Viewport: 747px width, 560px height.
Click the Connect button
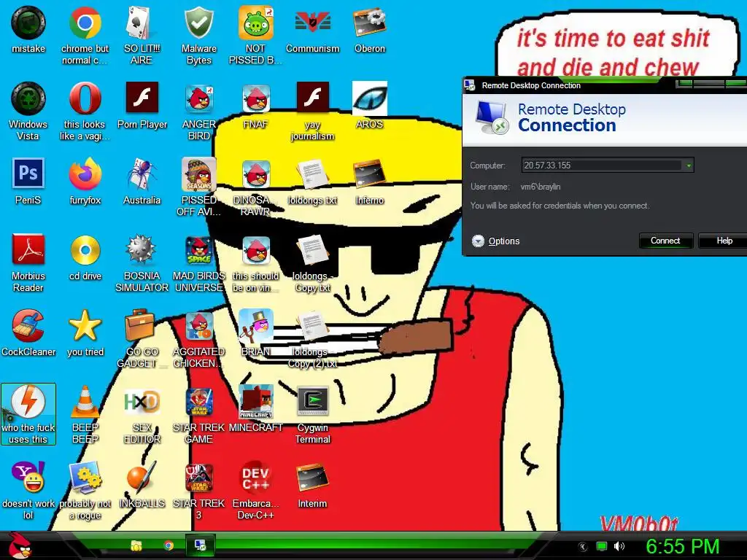coord(665,241)
